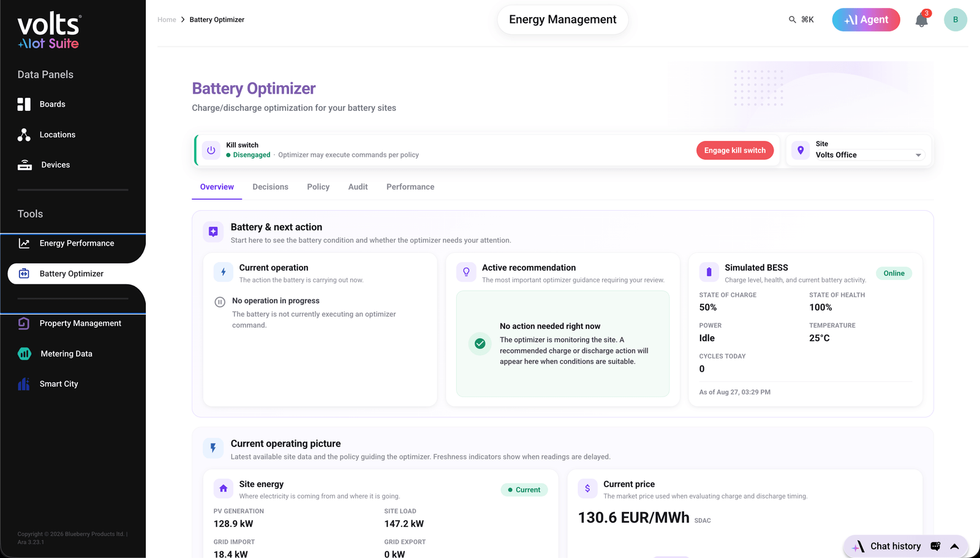Click the search magnifier icon
Screen dimensions: 980x558
coord(792,20)
